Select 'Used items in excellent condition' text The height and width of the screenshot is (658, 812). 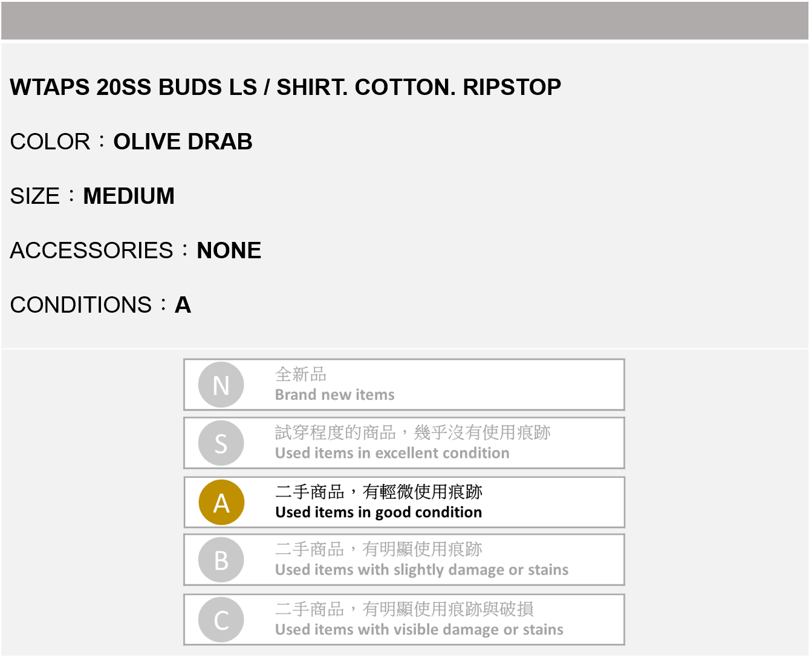[392, 453]
